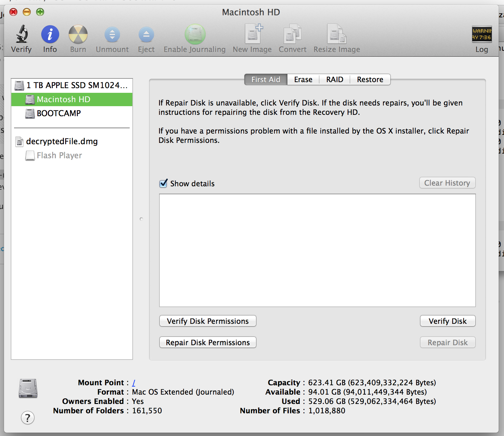Switch to the RAID tab
The width and height of the screenshot is (504, 436).
tap(335, 79)
